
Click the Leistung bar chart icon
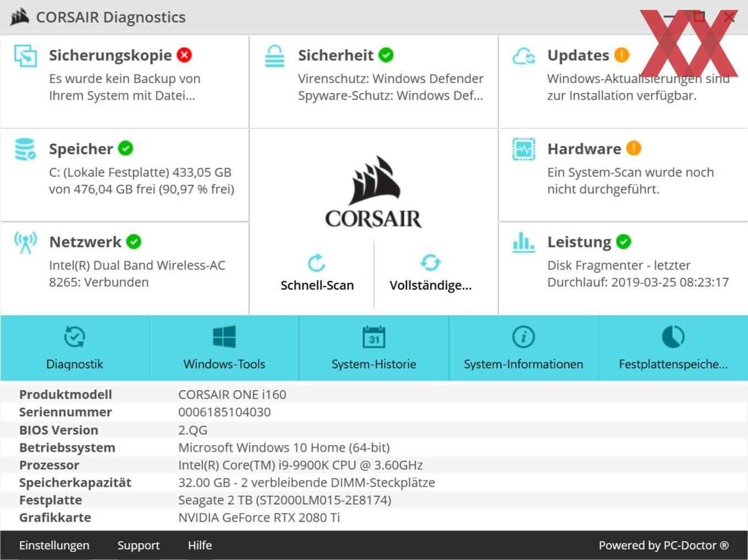(524, 242)
